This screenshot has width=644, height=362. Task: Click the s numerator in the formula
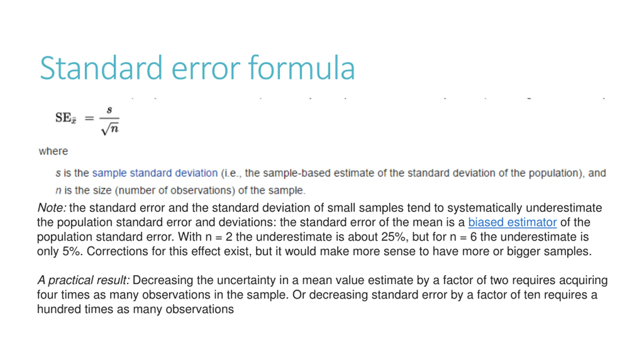[109, 110]
